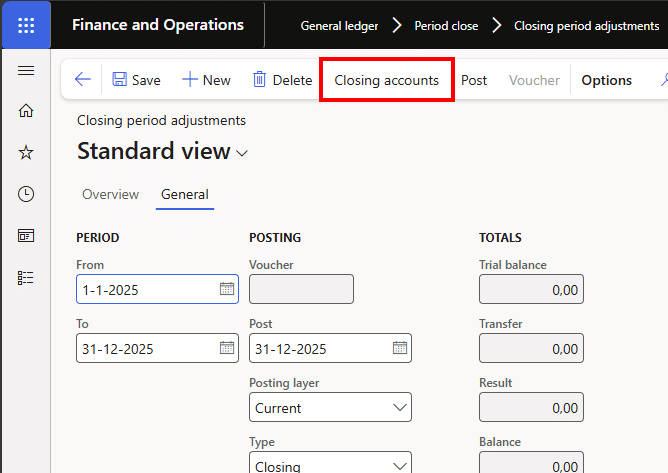Image resolution: width=668 pixels, height=473 pixels.
Task: Open calendar picker for From date
Action: click(x=227, y=289)
